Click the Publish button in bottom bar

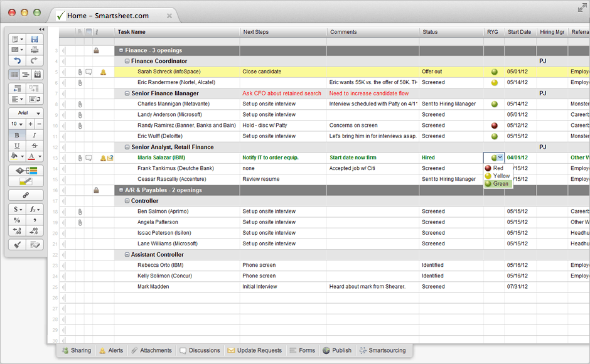click(337, 350)
